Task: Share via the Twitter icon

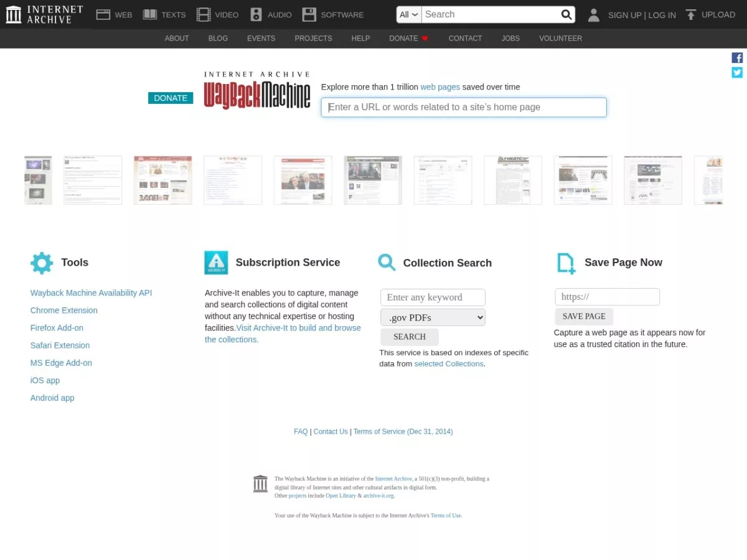Action: (x=737, y=72)
